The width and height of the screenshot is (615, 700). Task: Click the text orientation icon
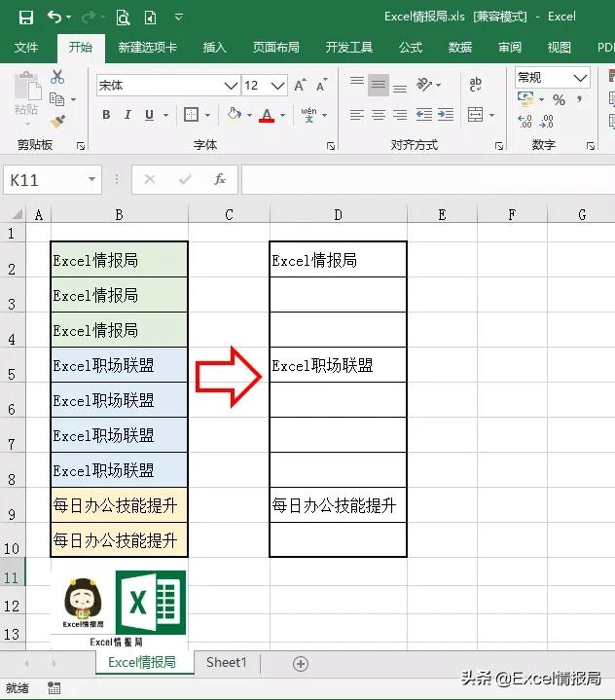424,84
